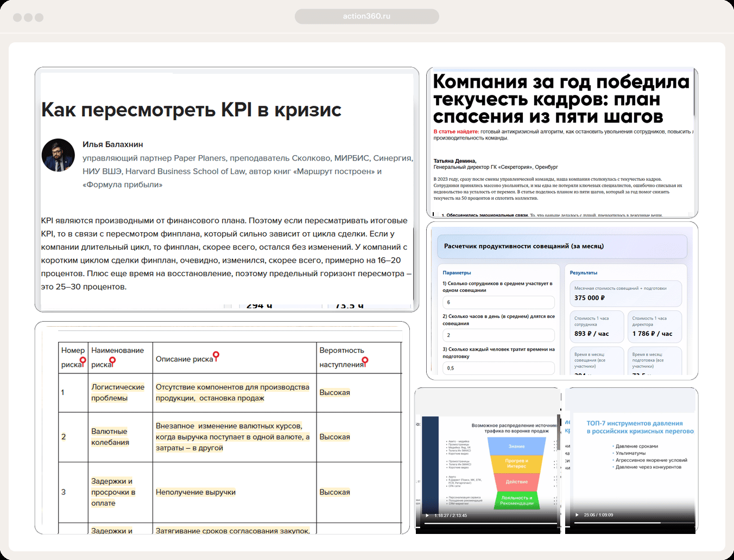Screen dimensions: 734x560
Task: Click «Высокая» in the Валютные колебания row
Action: coord(334,437)
